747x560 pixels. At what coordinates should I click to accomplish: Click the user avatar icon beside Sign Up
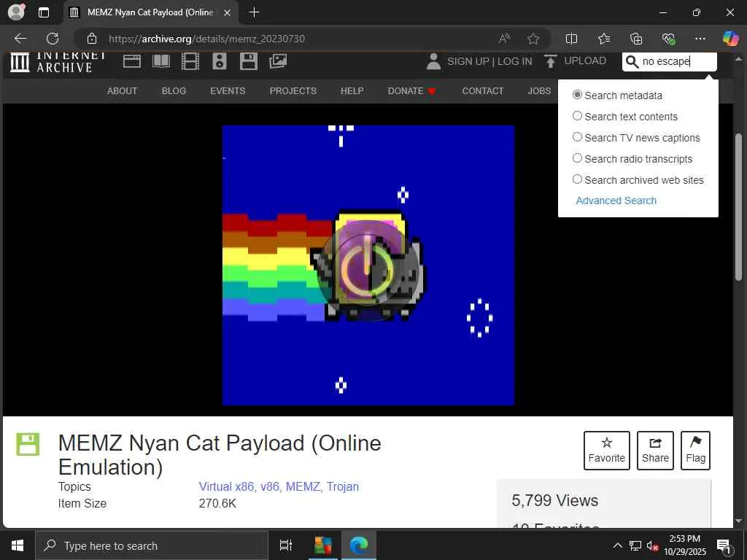433,61
